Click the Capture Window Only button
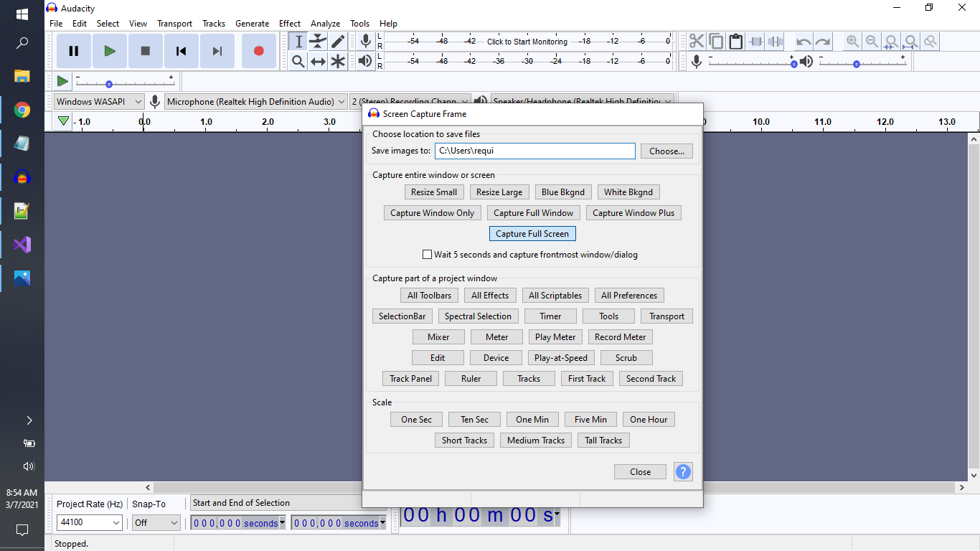Viewport: 980px width, 551px height. (433, 213)
